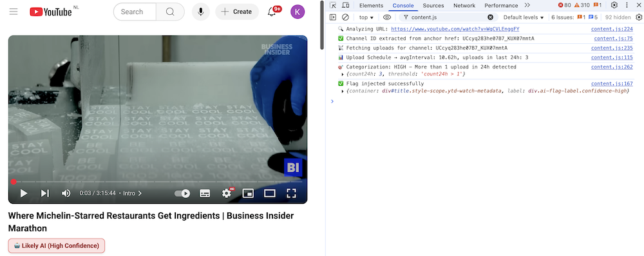The width and height of the screenshot is (644, 256).
Task: Activate the DevTools inspect element tool
Action: [333, 5]
